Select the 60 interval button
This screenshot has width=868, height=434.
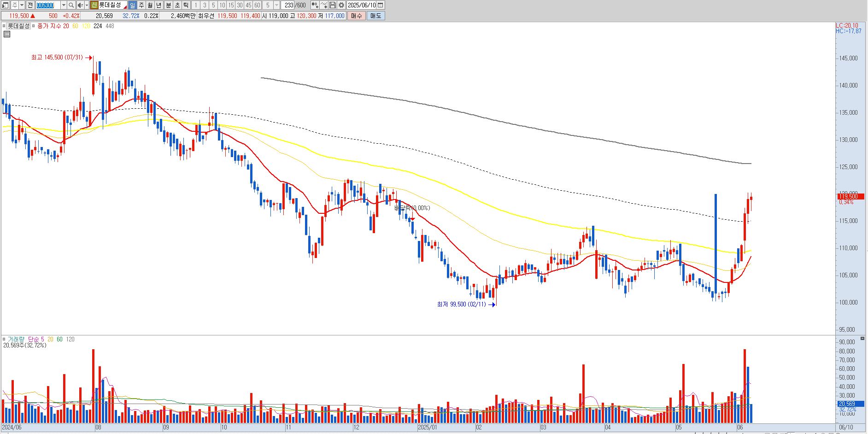[257, 5]
